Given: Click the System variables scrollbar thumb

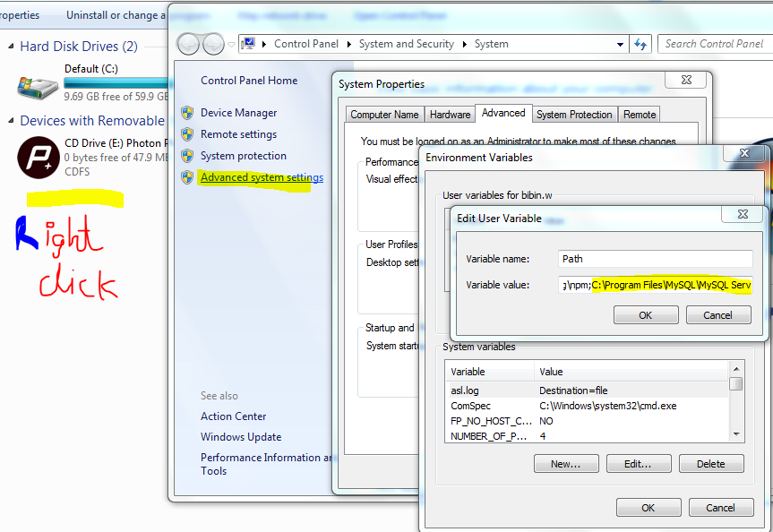Looking at the screenshot, I should 735,383.
